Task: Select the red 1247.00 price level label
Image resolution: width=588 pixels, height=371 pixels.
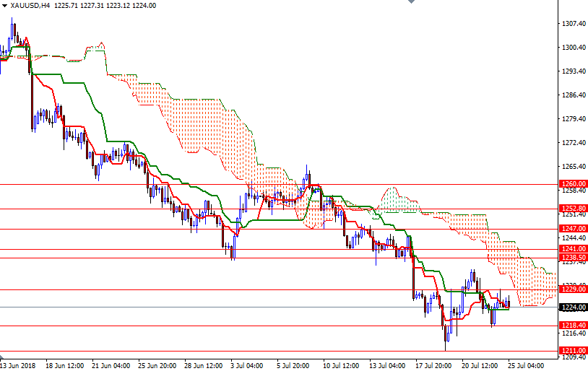Action: click(574, 229)
